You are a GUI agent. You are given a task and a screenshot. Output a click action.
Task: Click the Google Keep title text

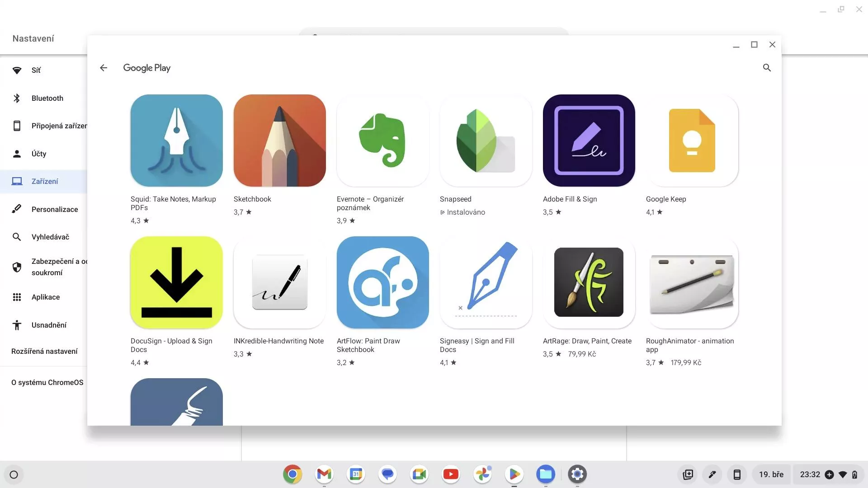click(666, 199)
